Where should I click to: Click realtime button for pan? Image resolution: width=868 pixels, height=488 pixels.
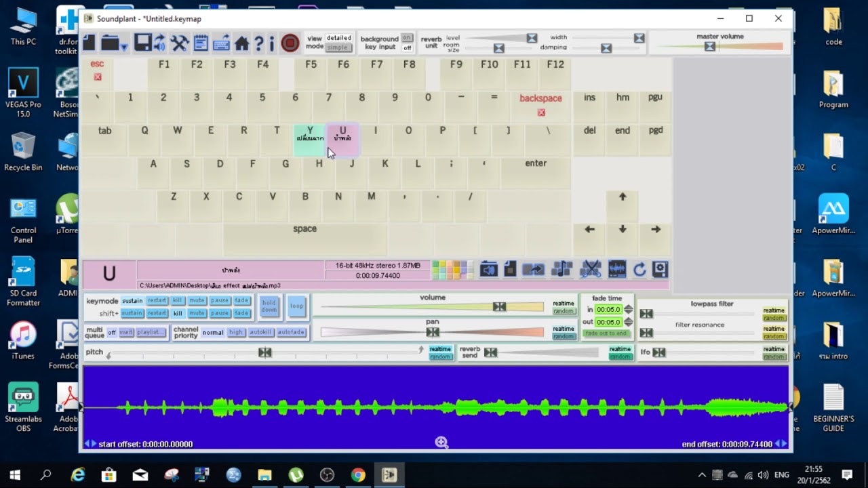click(563, 329)
